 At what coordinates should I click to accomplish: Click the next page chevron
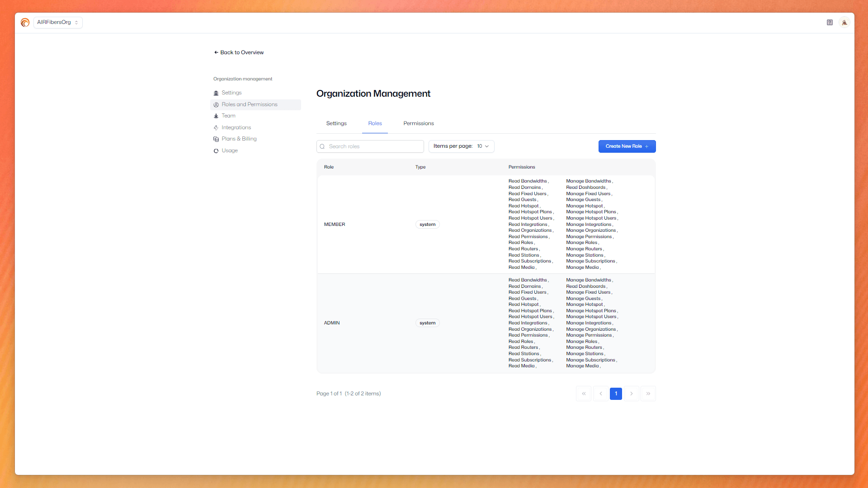pyautogui.click(x=632, y=394)
